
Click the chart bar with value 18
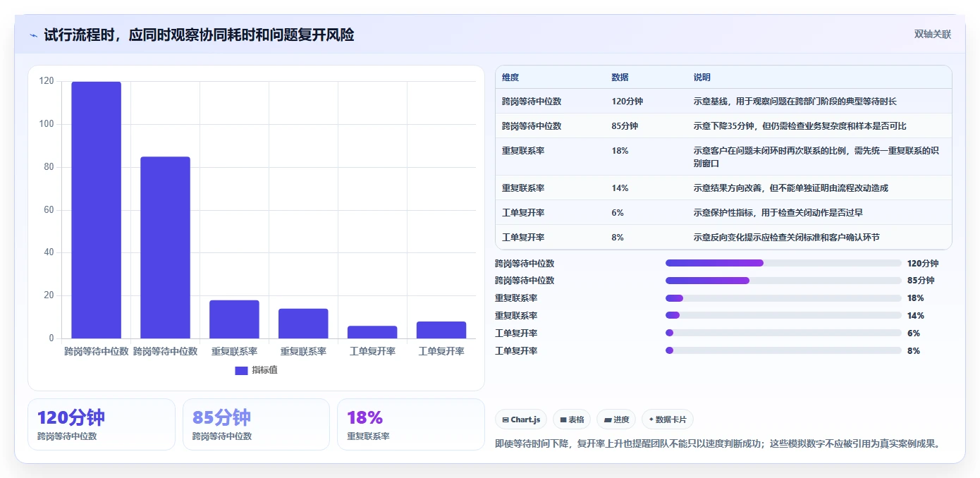(x=234, y=319)
